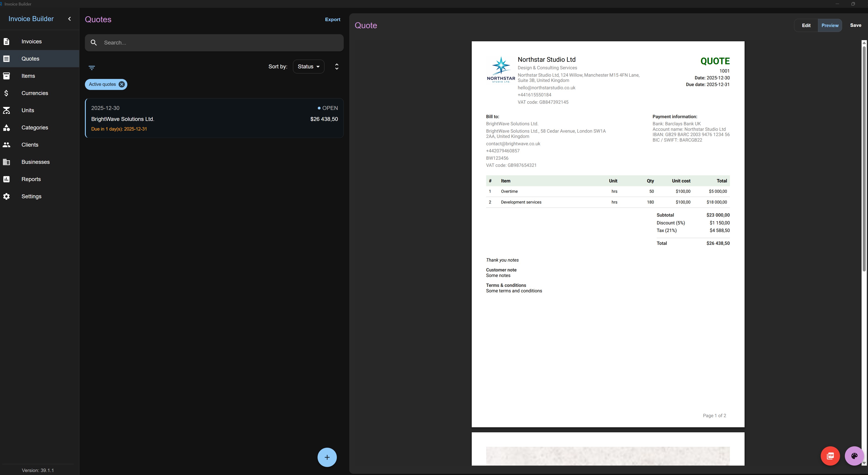Click the Export button
The image size is (868, 475).
tap(332, 20)
